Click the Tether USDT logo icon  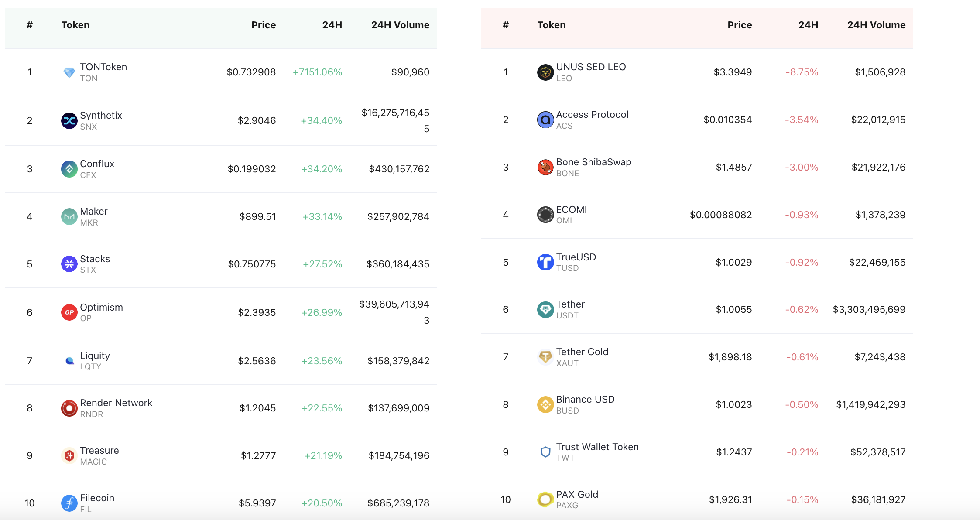click(545, 310)
